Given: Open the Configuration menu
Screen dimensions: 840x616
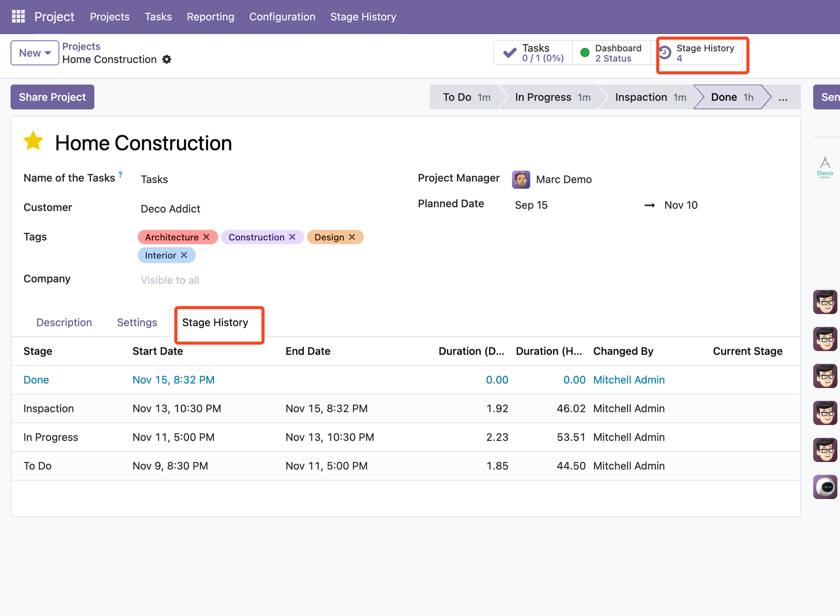Looking at the screenshot, I should (282, 17).
